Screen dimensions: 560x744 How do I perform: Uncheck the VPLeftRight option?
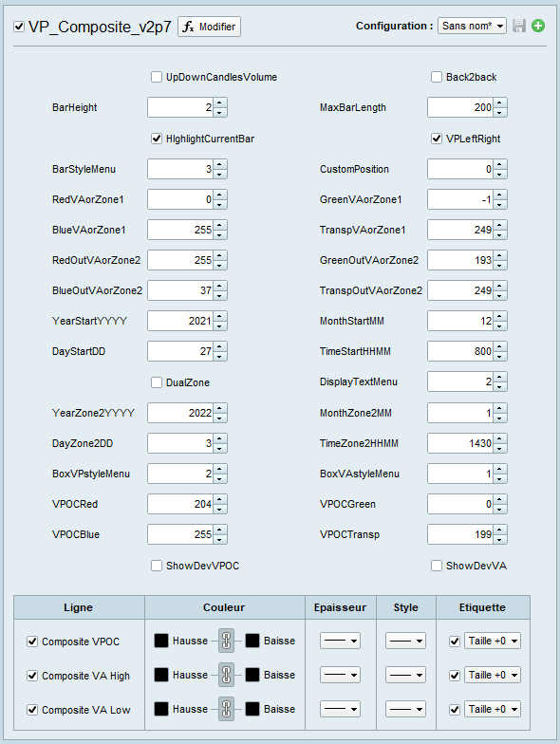pos(437,139)
